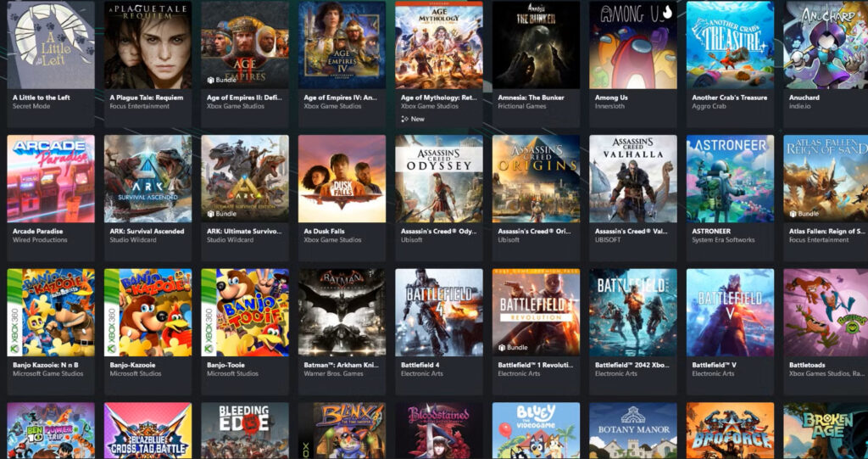Open Age of Empires IV Anniversary cover

click(x=342, y=44)
